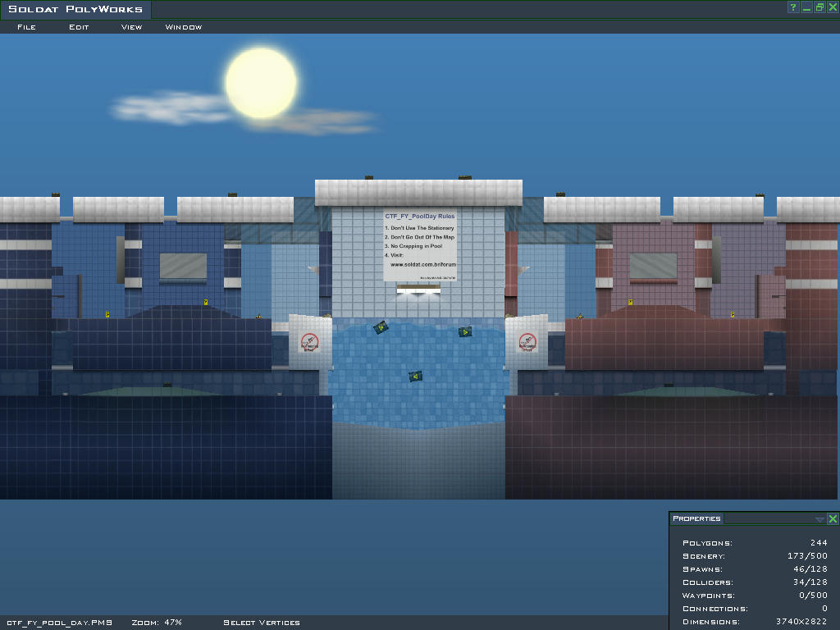This screenshot has height=630, width=840.
Task: Open the Window menu
Action: click(x=184, y=27)
